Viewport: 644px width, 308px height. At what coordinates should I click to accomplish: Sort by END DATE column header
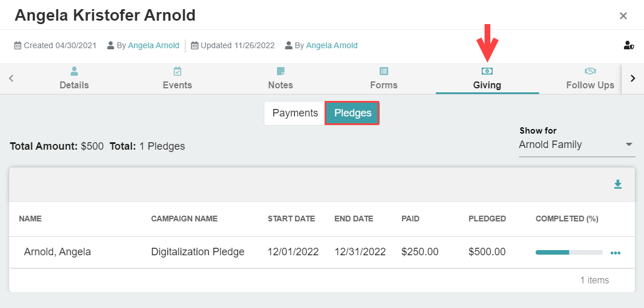pyautogui.click(x=354, y=219)
